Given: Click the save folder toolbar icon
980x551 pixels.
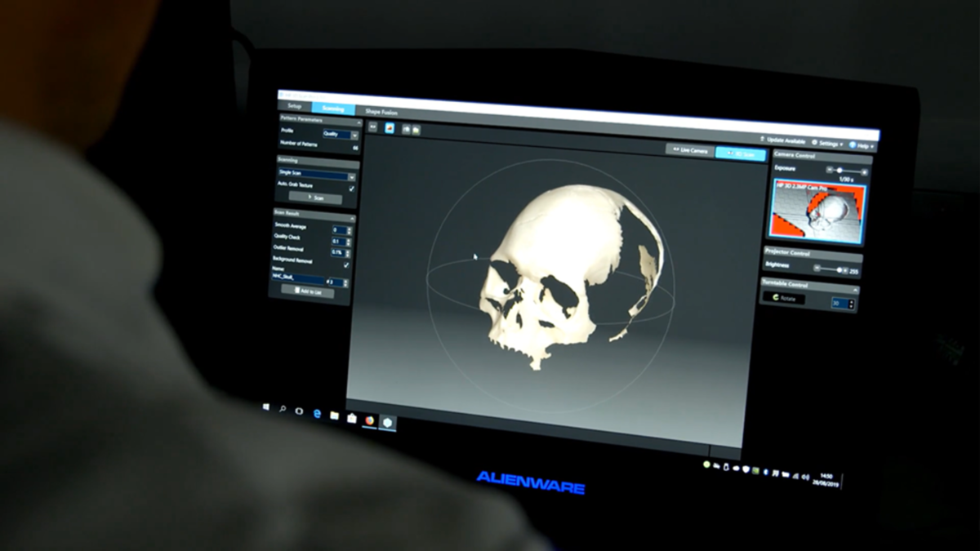Looking at the screenshot, I should tap(416, 130).
